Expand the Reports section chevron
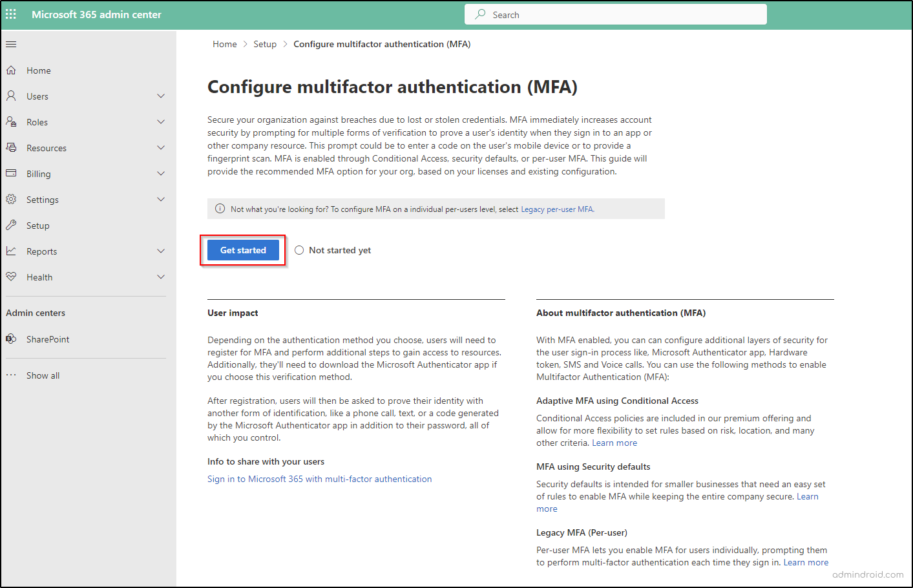Image resolution: width=913 pixels, height=588 pixels. click(161, 251)
